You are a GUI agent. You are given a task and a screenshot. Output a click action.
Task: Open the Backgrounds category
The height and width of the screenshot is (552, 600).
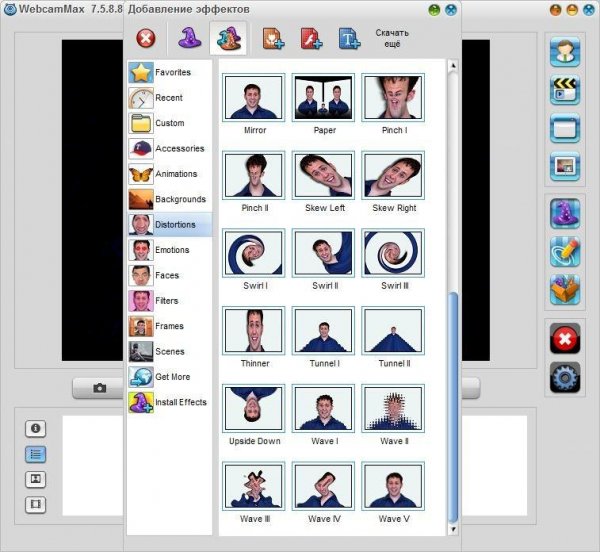170,199
